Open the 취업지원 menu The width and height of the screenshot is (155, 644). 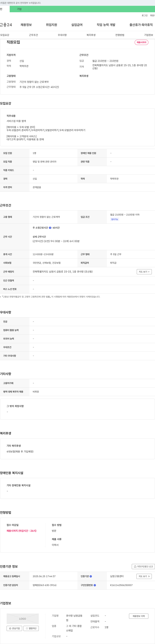tap(52, 25)
